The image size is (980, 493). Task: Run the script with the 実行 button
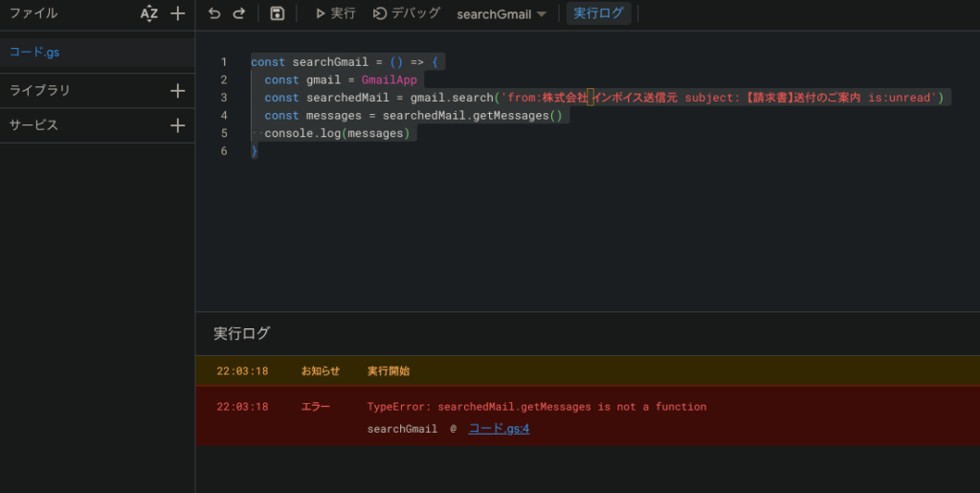pyautogui.click(x=334, y=13)
